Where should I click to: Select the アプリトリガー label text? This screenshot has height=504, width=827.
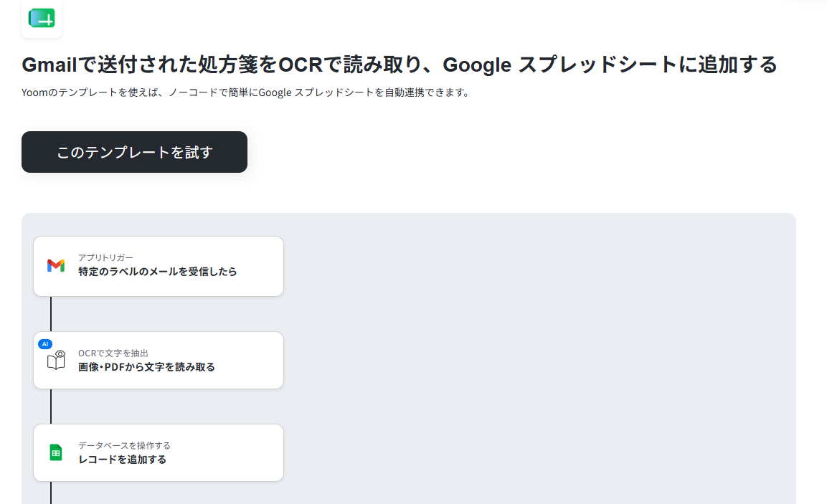105,257
